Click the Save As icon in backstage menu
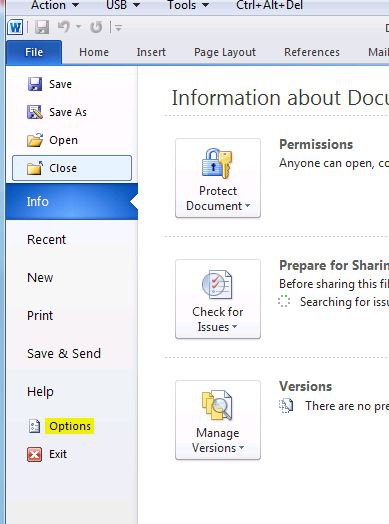Image resolution: width=389 pixels, height=524 pixels. pyautogui.click(x=35, y=112)
